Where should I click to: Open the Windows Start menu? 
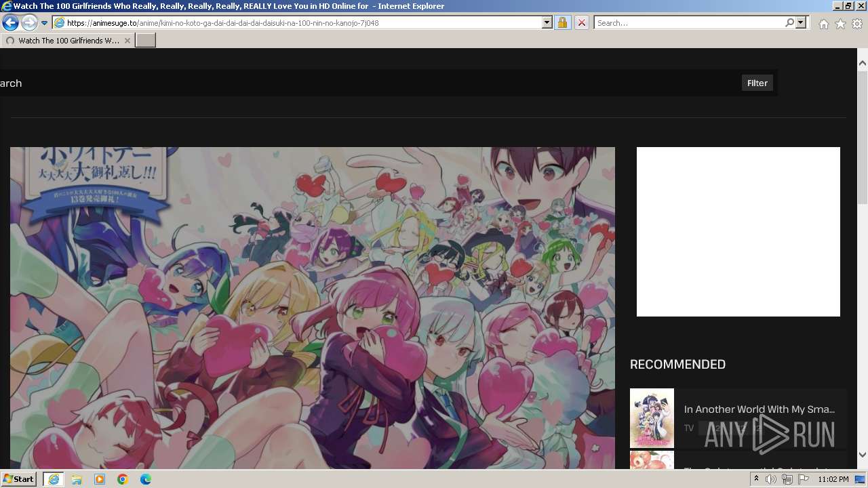[x=19, y=479]
